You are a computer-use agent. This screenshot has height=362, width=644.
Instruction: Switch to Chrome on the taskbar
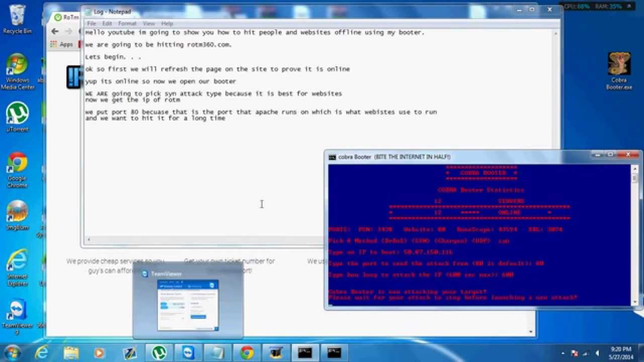[247, 352]
